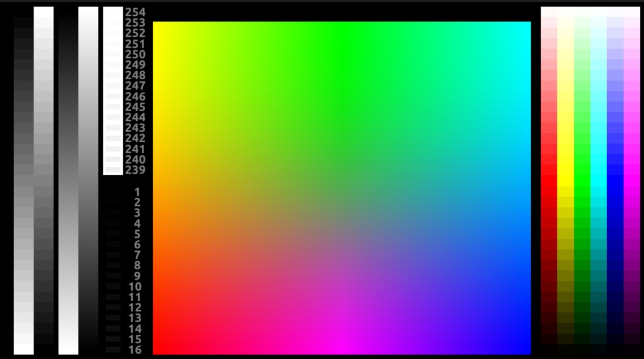This screenshot has width=644, height=359.
Task: Click the number label 8
Action: [x=137, y=266]
